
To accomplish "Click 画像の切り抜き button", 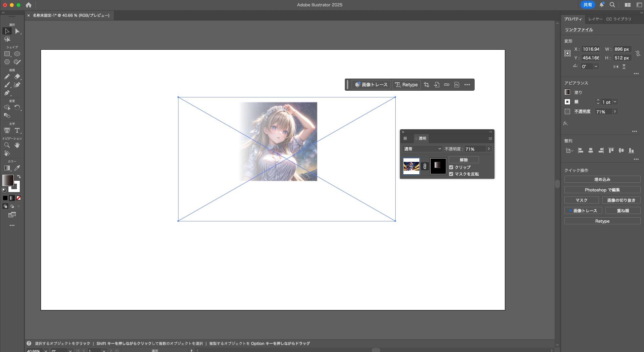I will point(621,200).
